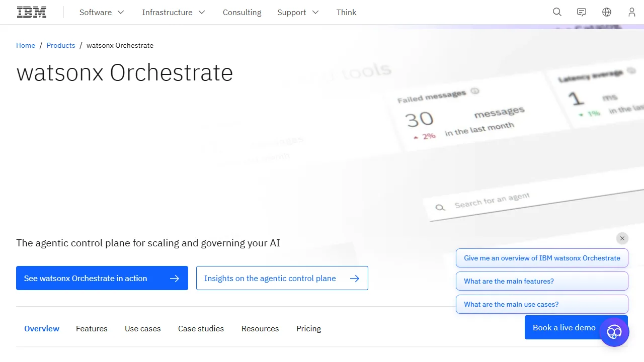Open the round chat assistant launcher
Viewport: 644px width, 362px height.
[614, 332]
